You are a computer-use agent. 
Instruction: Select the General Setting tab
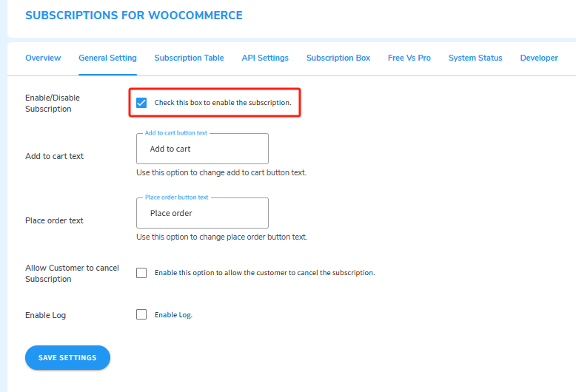pos(107,58)
